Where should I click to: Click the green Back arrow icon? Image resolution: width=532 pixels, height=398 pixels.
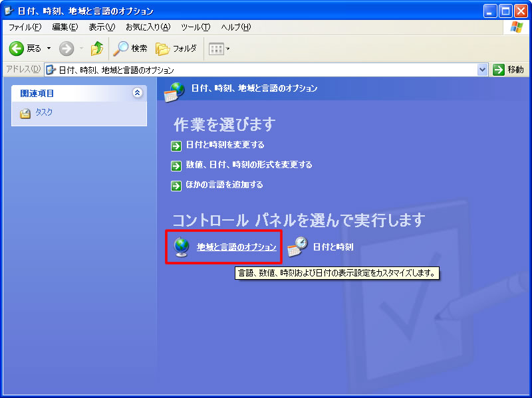click(16, 49)
